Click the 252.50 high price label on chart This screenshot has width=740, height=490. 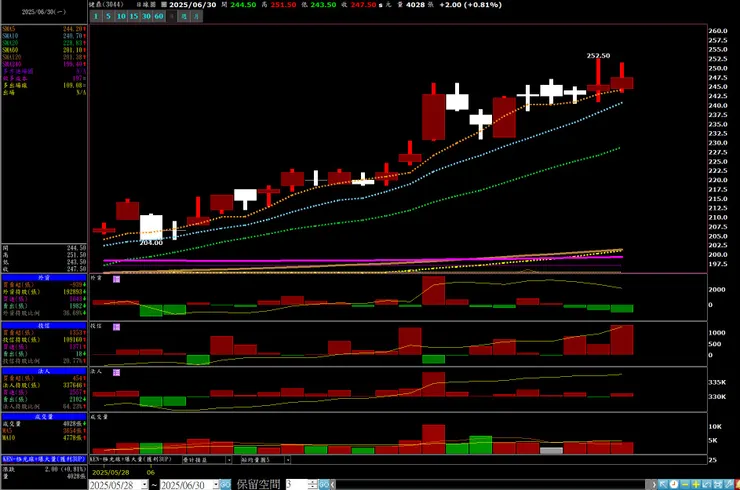[x=598, y=56]
